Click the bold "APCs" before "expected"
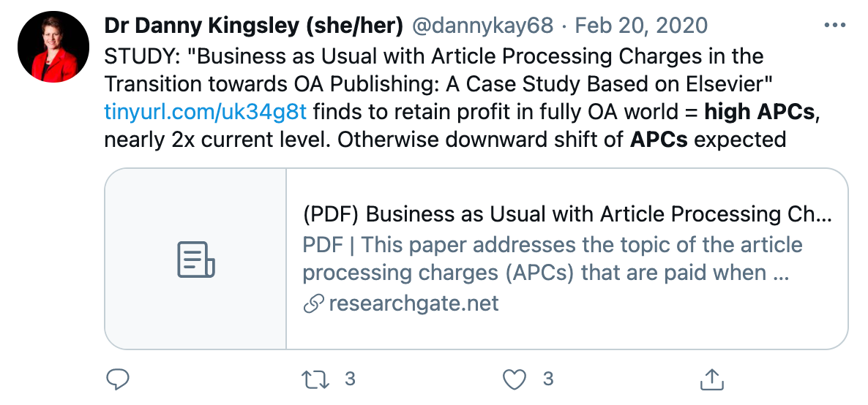The width and height of the screenshot is (868, 405). [x=659, y=139]
